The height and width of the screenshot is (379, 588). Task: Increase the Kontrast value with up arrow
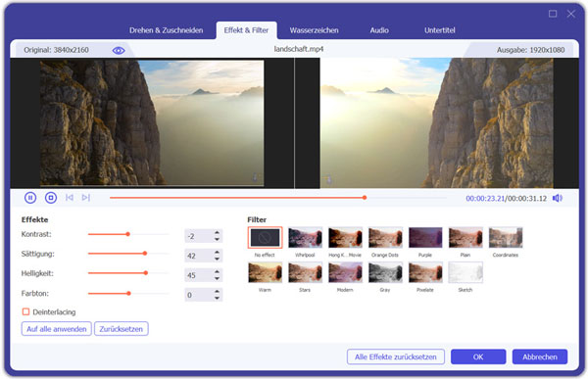tap(217, 233)
